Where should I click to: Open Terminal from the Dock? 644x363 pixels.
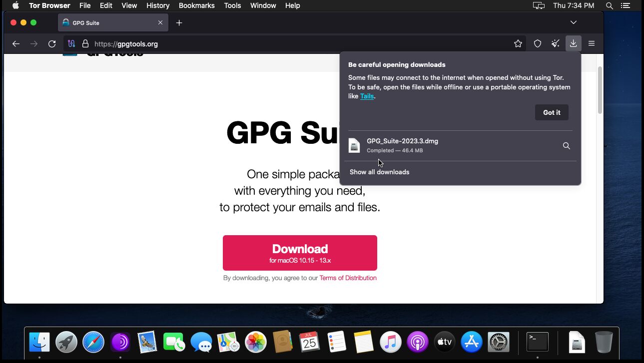coord(538,342)
